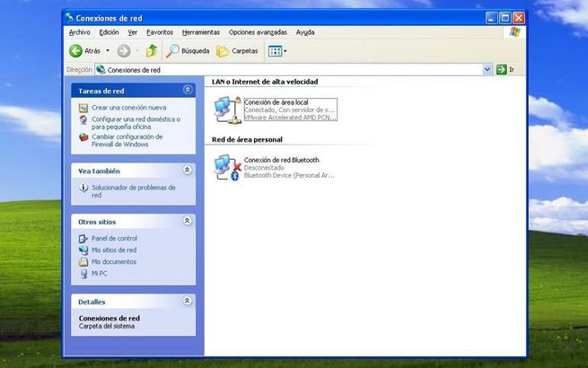
Task: Maximize the Conexiones de red window
Action: [x=505, y=18]
